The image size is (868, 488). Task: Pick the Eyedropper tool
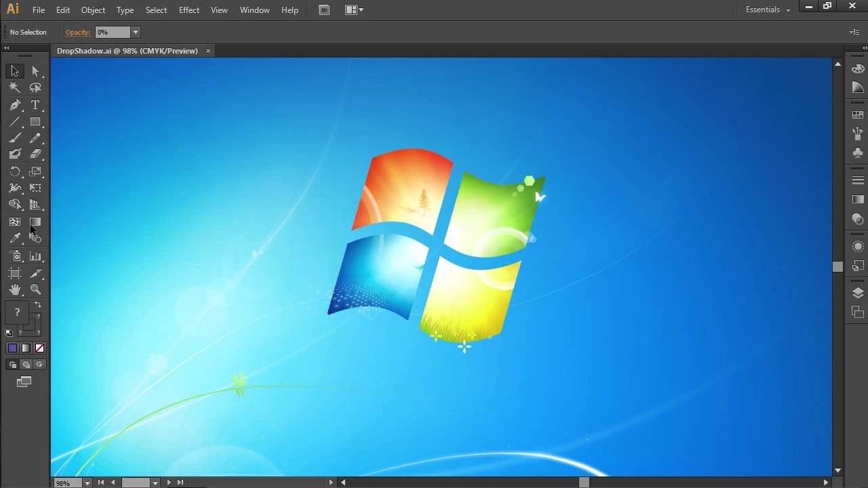point(15,238)
